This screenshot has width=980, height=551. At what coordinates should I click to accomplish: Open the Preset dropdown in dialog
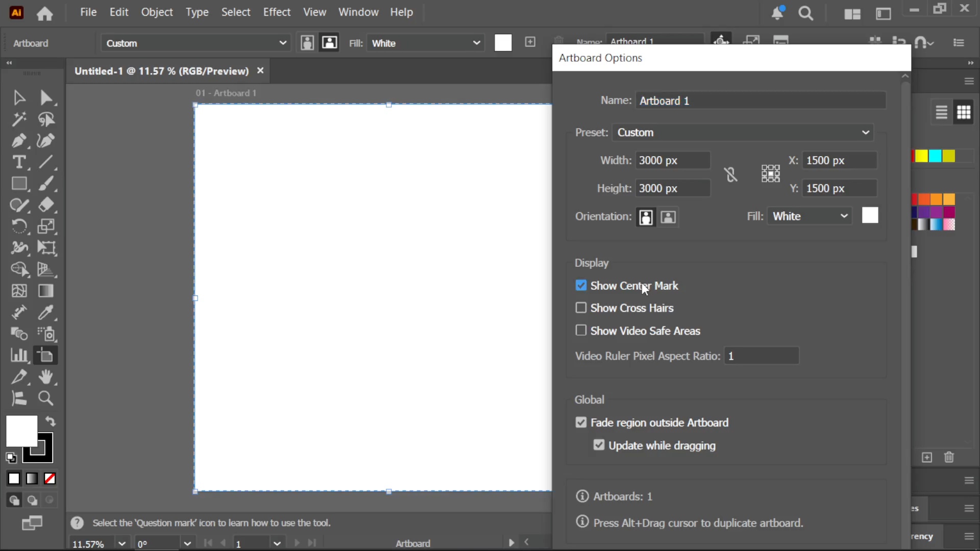743,133
